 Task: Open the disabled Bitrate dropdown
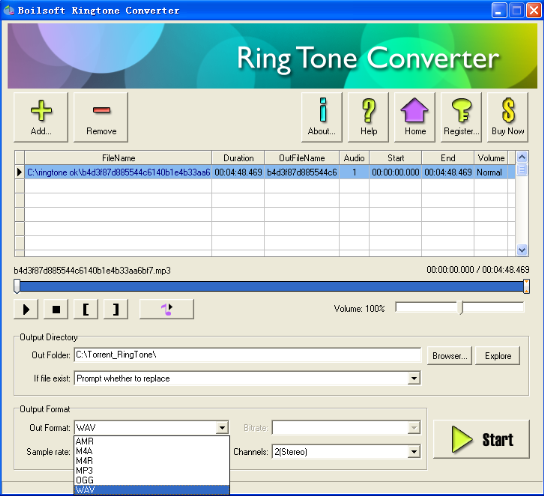pyautogui.click(x=414, y=428)
